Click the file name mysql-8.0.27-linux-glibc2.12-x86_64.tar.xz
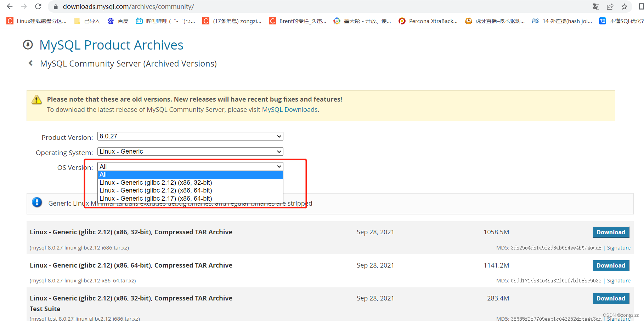The width and height of the screenshot is (644, 321). click(83, 281)
